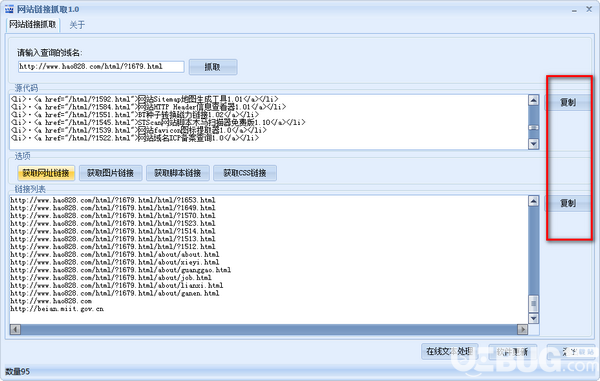Click 复制 button beside the link list
The image size is (600, 381).
[568, 203]
